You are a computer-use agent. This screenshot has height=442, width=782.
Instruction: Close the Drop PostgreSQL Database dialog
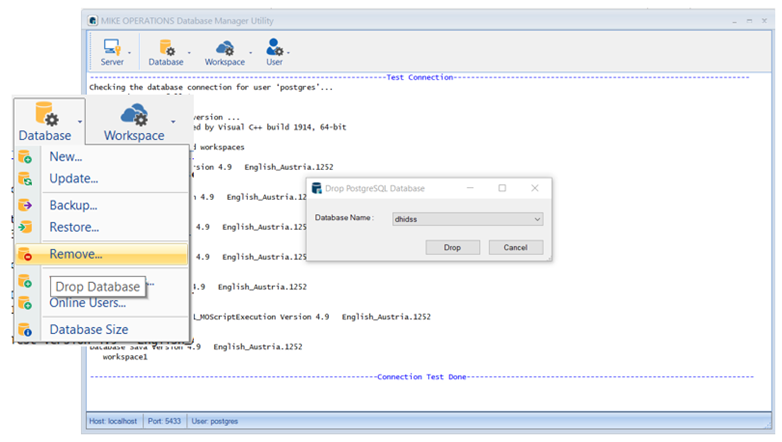point(535,188)
